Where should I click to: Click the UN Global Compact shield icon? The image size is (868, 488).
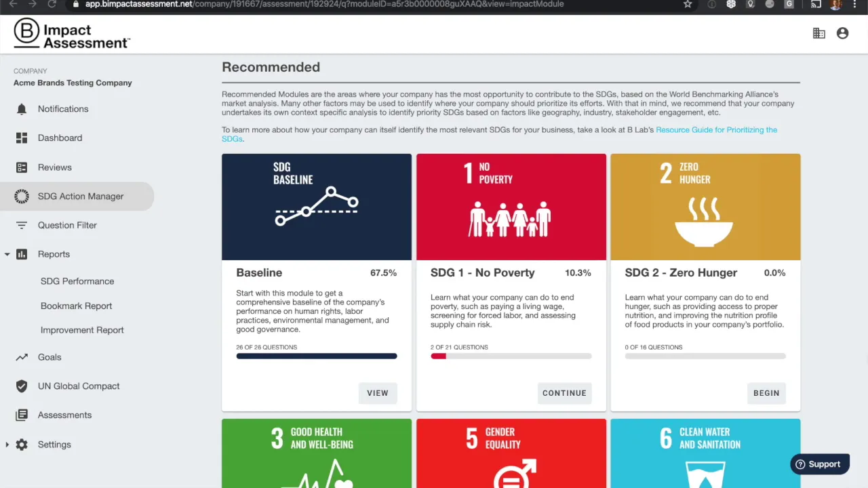(22, 386)
